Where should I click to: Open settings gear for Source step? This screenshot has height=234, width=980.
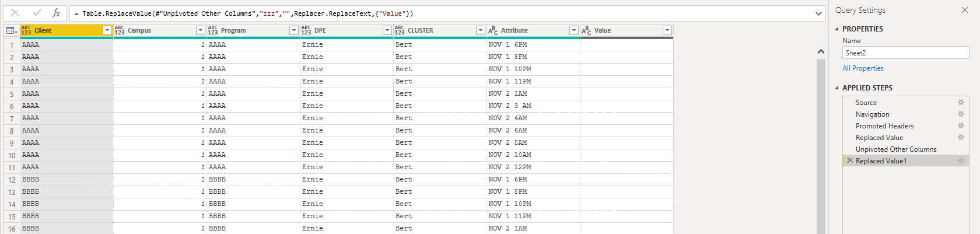click(x=961, y=102)
